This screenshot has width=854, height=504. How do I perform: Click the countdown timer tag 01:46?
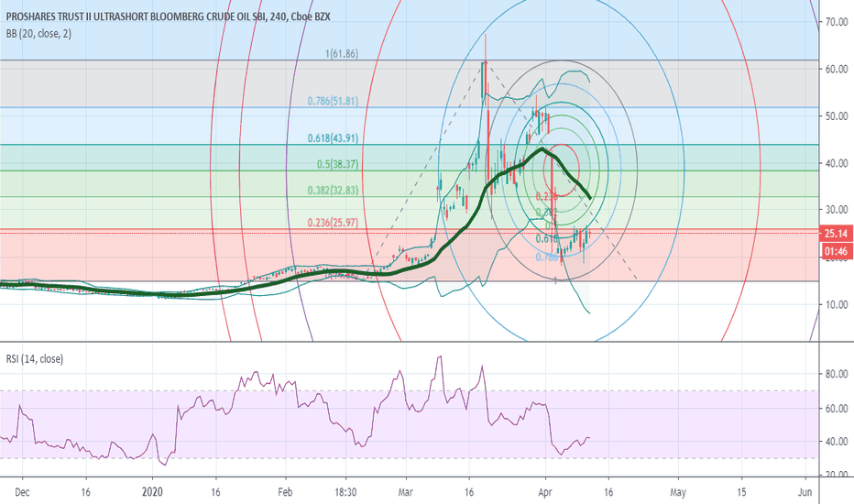click(x=836, y=251)
